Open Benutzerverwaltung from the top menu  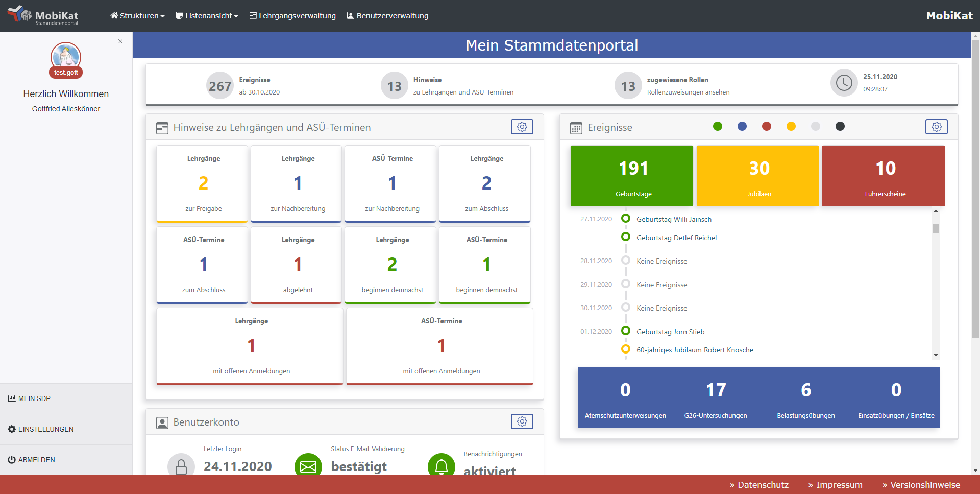(388, 16)
